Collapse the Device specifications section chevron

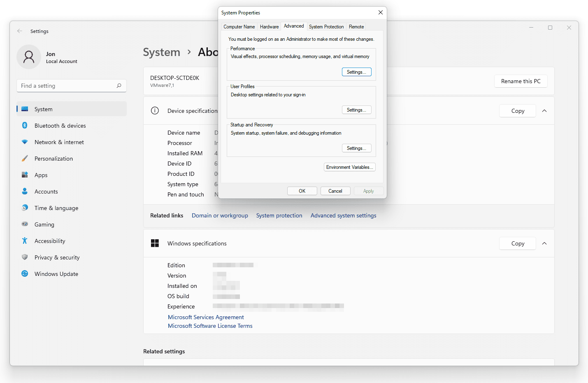(x=544, y=111)
